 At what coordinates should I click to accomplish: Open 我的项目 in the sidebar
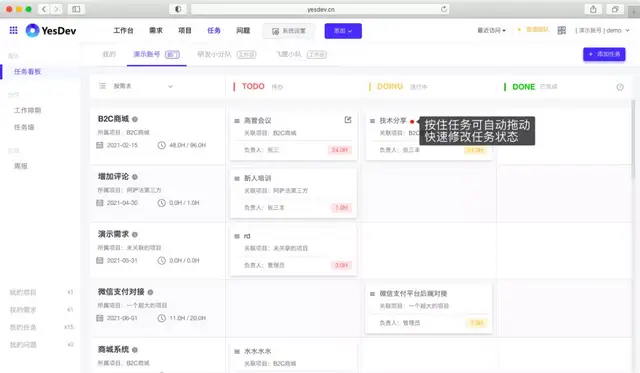tap(23, 292)
